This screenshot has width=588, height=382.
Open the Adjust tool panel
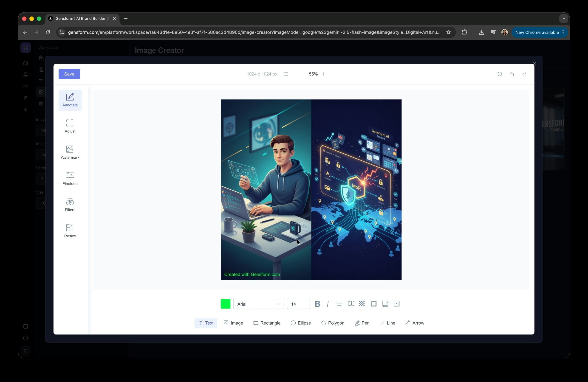[70, 126]
